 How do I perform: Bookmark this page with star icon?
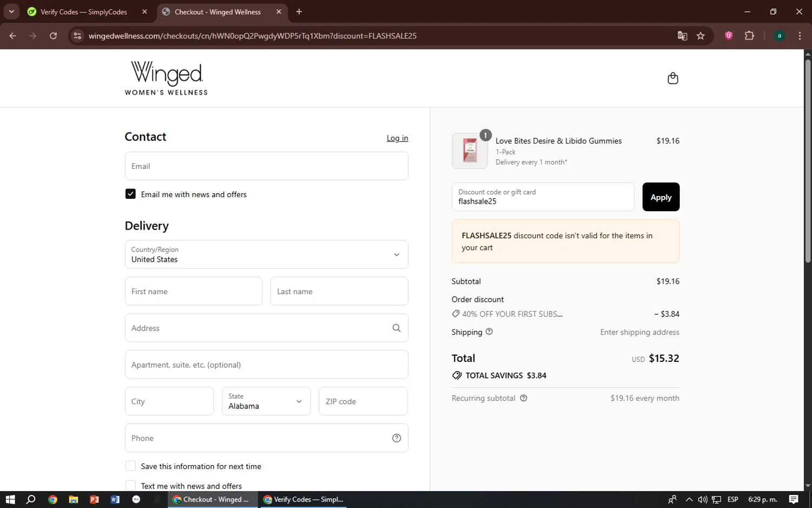tap(700, 36)
